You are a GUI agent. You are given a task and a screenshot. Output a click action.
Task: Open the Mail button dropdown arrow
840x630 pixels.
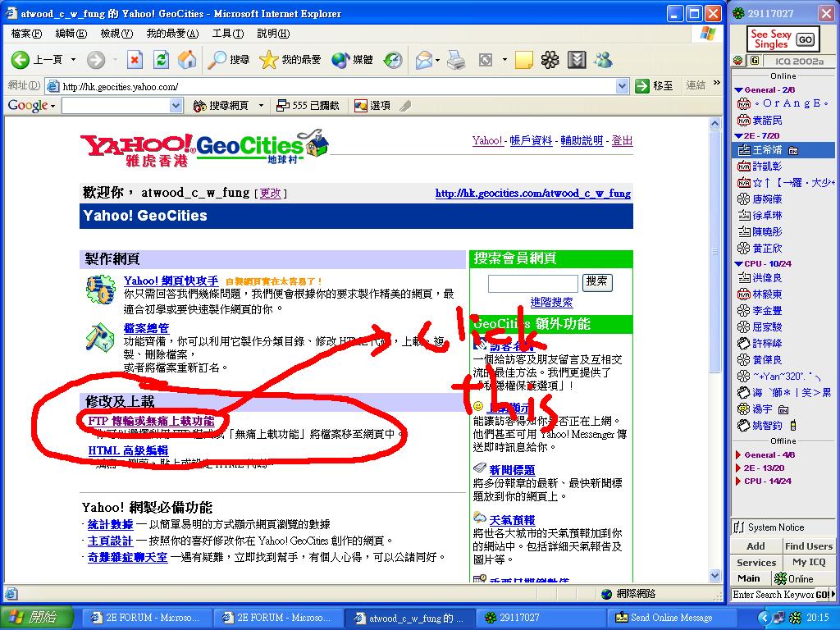[x=438, y=59]
